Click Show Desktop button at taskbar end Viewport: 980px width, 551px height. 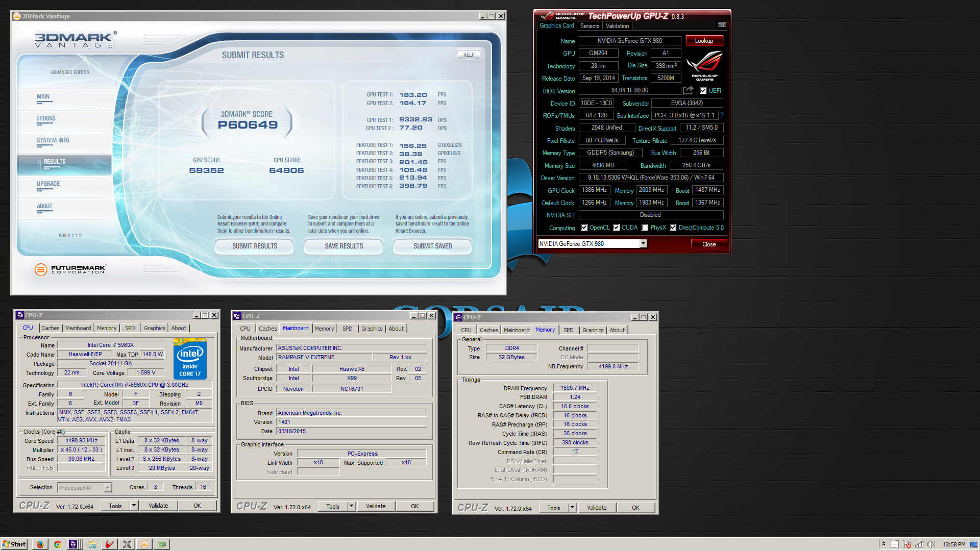[x=975, y=544]
